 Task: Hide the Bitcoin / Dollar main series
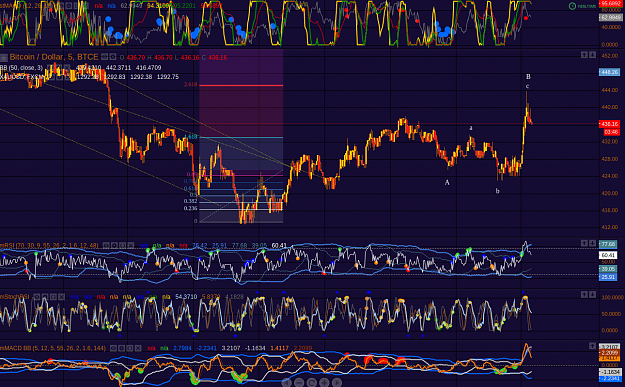coord(105,57)
